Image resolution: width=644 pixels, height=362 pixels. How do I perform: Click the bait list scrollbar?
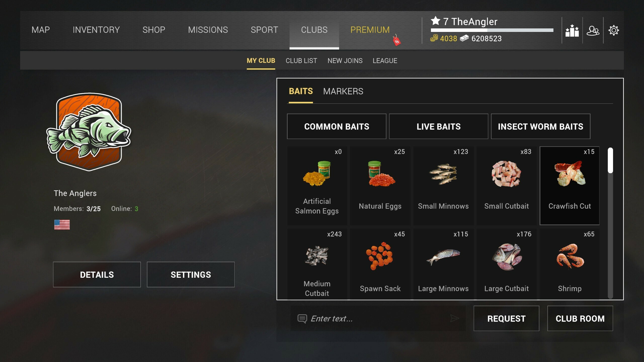pyautogui.click(x=610, y=223)
